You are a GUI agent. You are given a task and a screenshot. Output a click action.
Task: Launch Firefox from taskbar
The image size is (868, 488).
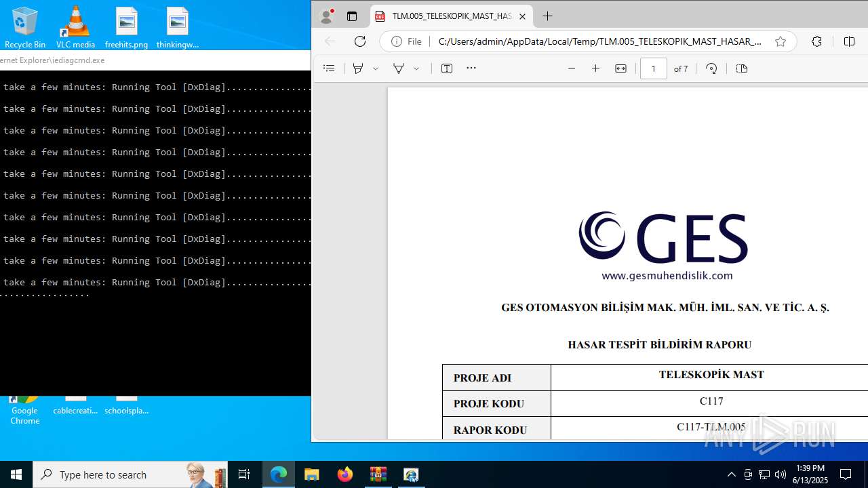point(345,474)
